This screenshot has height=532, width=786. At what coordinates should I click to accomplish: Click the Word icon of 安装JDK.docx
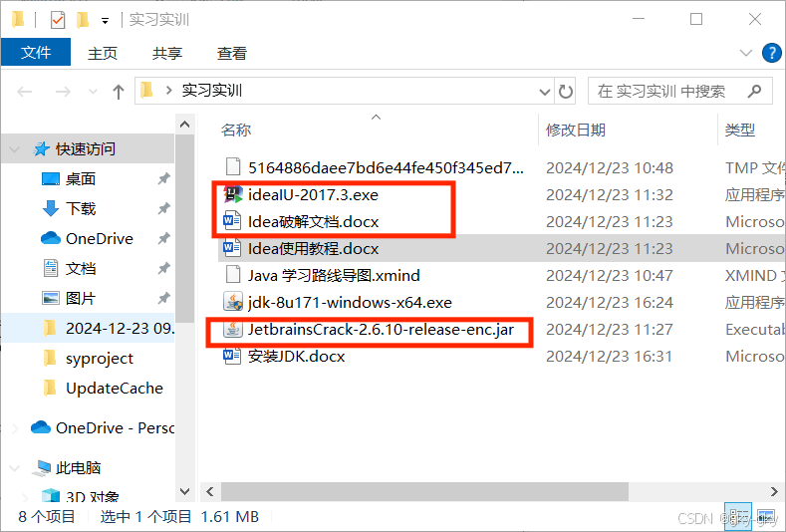pyautogui.click(x=232, y=357)
